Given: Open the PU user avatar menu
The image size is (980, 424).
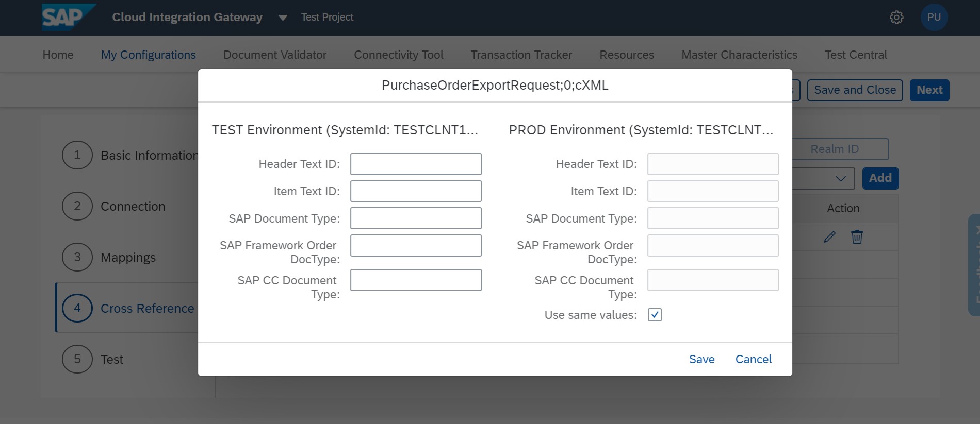Looking at the screenshot, I should coord(934,18).
